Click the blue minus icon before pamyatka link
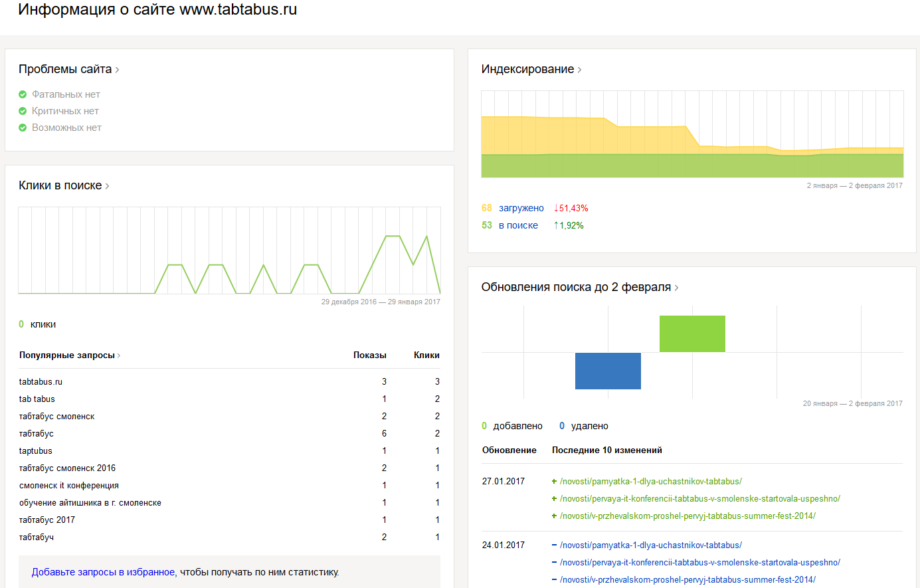 point(554,545)
